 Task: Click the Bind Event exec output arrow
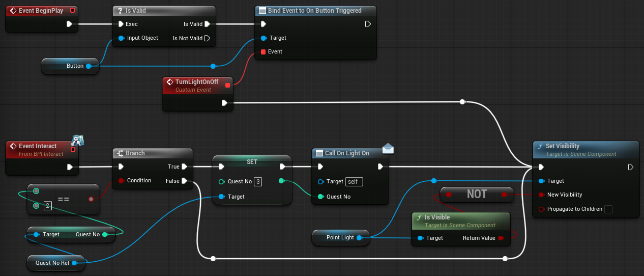tap(368, 24)
